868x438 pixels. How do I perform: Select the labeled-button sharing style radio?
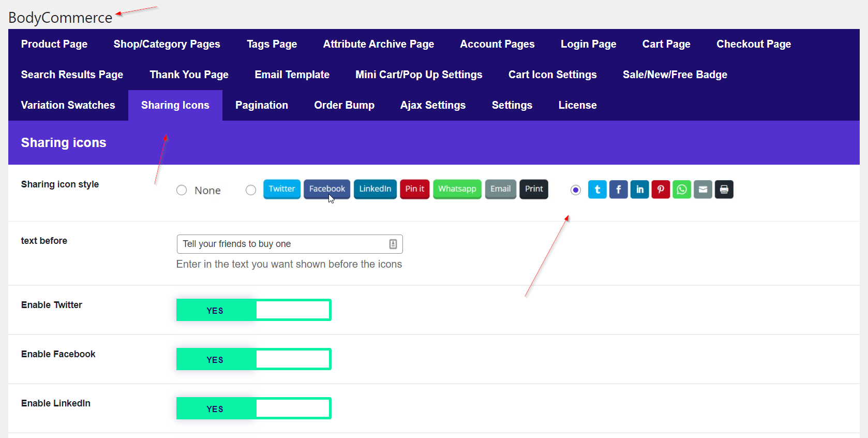[x=251, y=190]
